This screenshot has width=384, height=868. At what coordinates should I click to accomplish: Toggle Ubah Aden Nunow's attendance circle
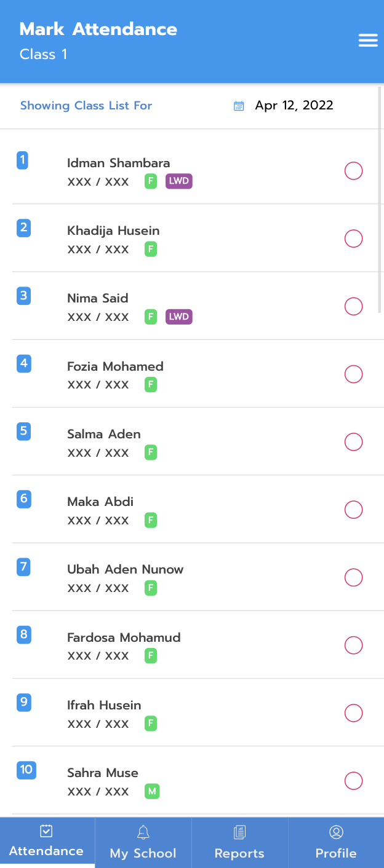tap(353, 577)
